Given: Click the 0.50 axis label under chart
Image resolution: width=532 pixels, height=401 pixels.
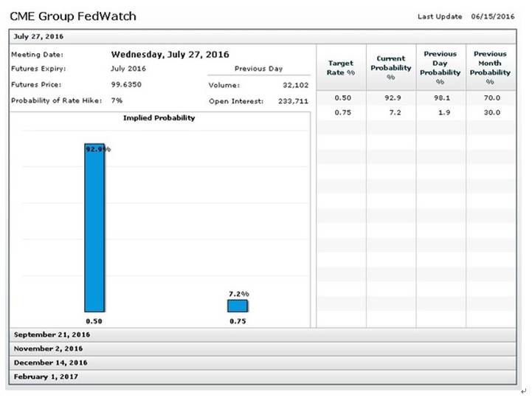Looking at the screenshot, I should (94, 321).
